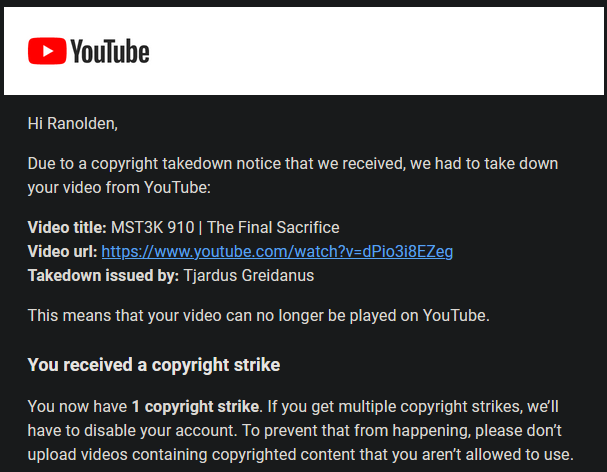Click the "your video from YouTube:" line
The height and width of the screenshot is (472, 607).
(x=114, y=186)
